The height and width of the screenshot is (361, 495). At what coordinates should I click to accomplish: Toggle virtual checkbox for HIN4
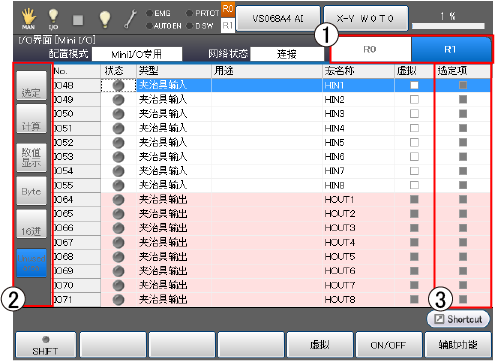click(414, 128)
